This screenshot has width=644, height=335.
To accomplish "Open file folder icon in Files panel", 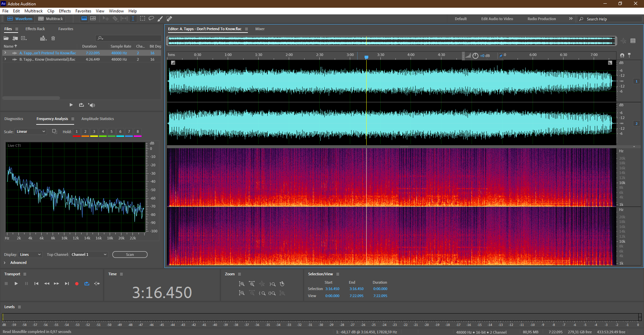I will coord(6,38).
